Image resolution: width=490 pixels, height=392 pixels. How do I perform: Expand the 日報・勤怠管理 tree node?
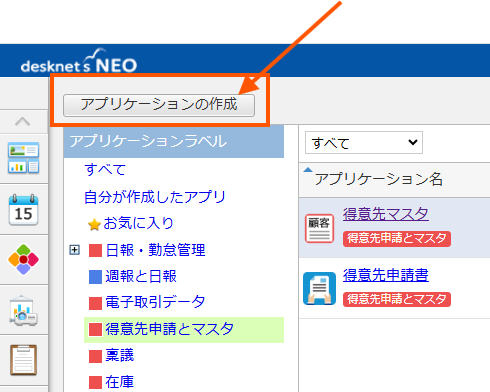(x=75, y=250)
